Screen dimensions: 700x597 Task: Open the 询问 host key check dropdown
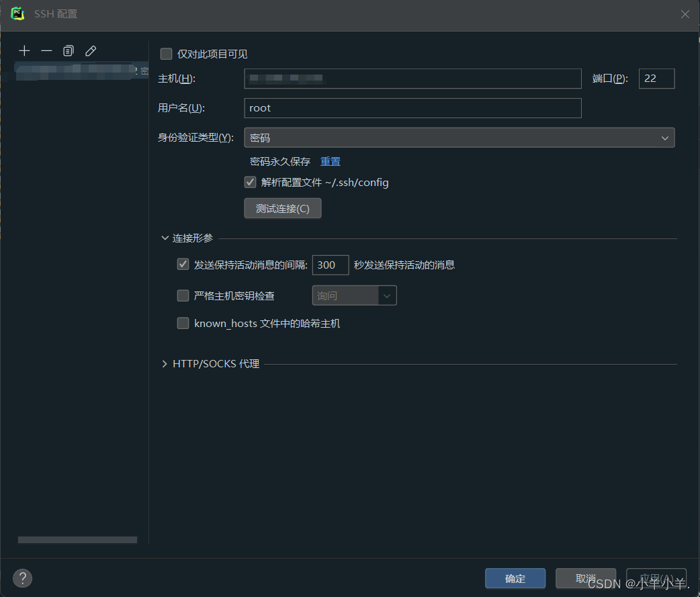(x=354, y=295)
